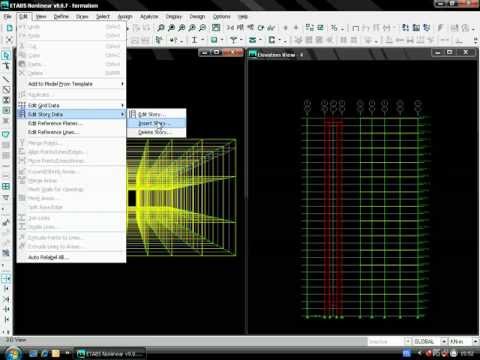
Task: Open the Options menu
Action: point(222,16)
